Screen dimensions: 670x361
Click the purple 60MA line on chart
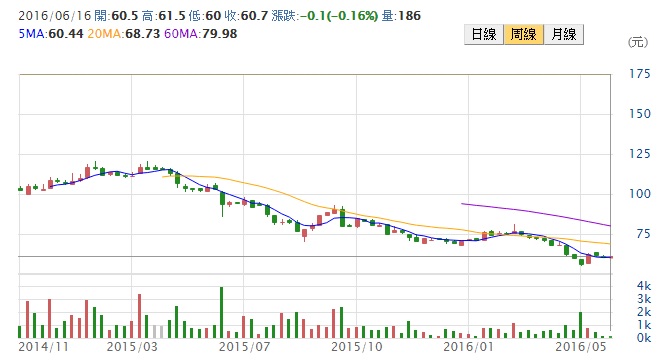[537, 212]
